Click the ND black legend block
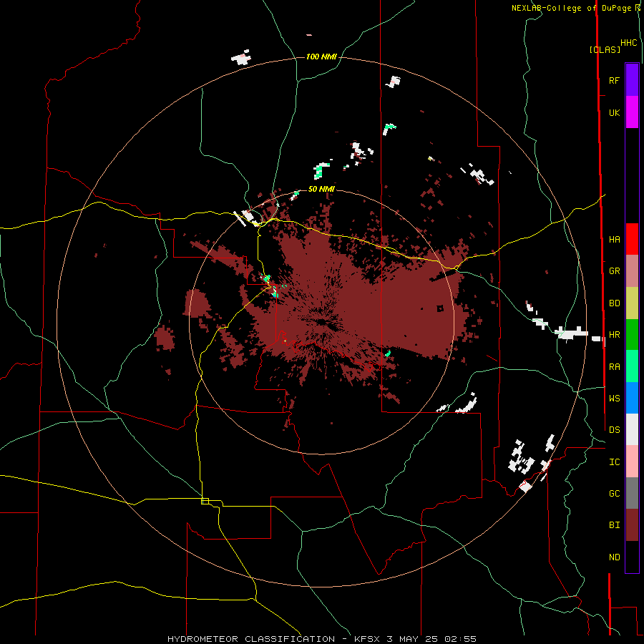The height and width of the screenshot is (644, 644). (x=632, y=557)
